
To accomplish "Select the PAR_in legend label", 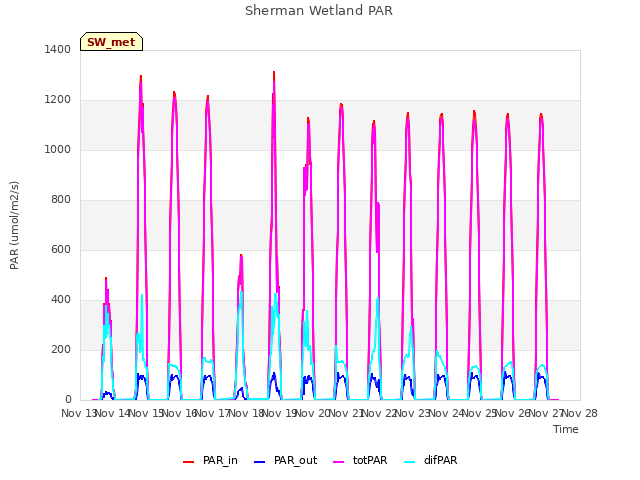I will point(220,460).
